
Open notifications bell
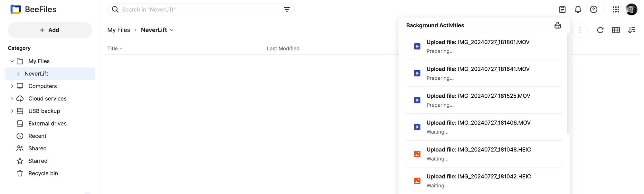[x=578, y=10]
